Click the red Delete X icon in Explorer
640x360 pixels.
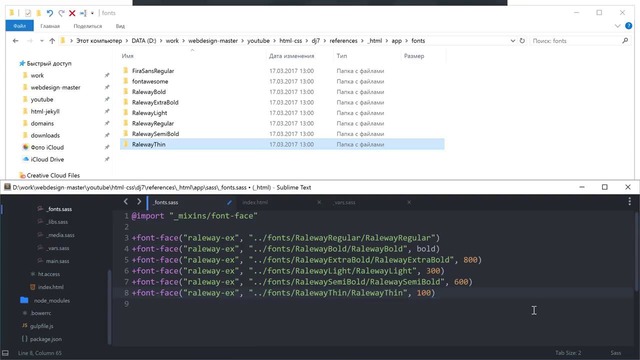point(72,13)
